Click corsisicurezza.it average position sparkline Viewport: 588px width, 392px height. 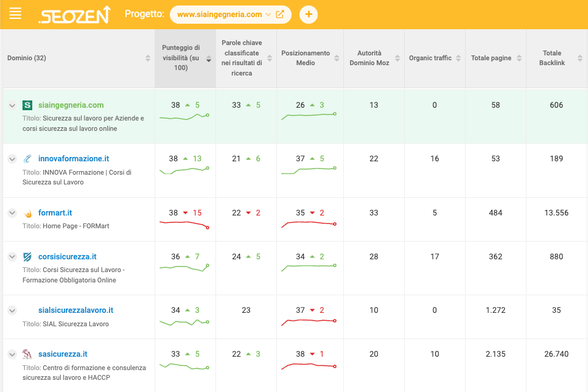(x=309, y=267)
